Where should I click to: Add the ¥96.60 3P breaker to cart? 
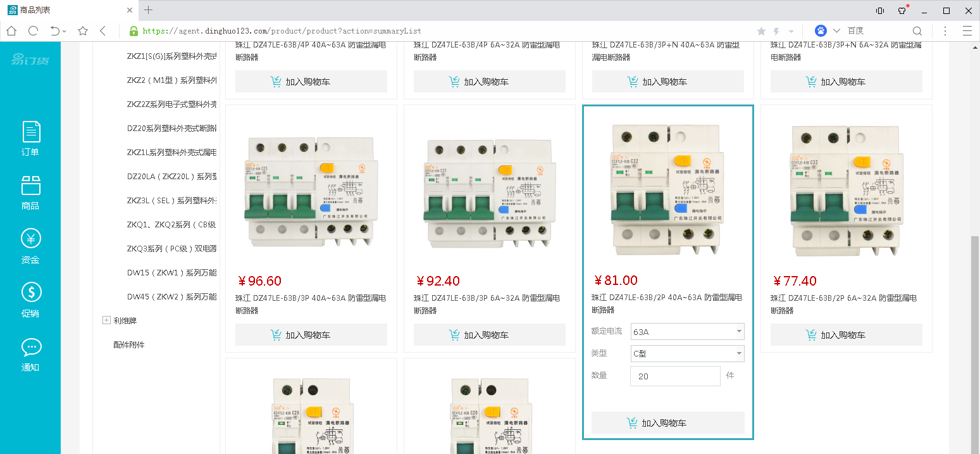[x=311, y=335]
